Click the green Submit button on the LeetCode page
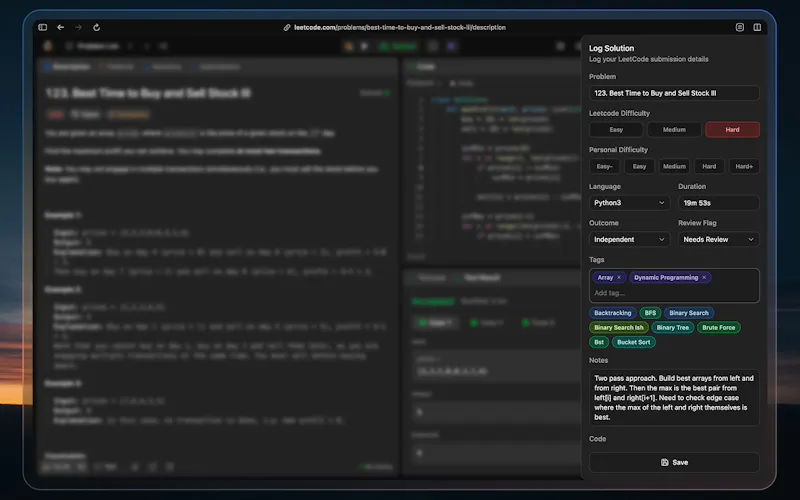800x500 pixels. pos(399,46)
